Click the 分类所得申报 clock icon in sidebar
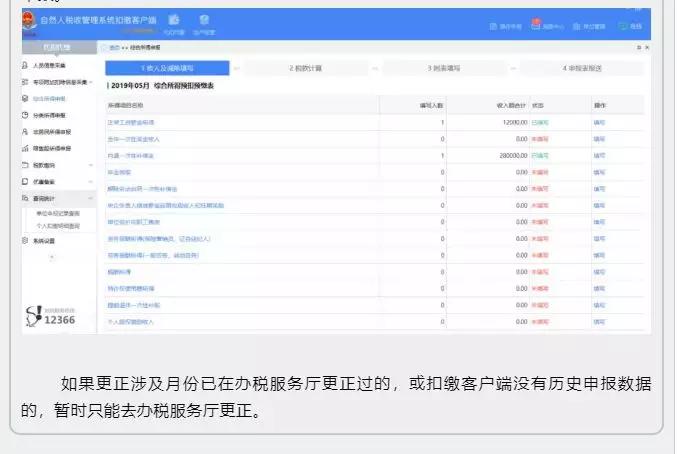The height and width of the screenshot is (454, 677). (x=25, y=115)
